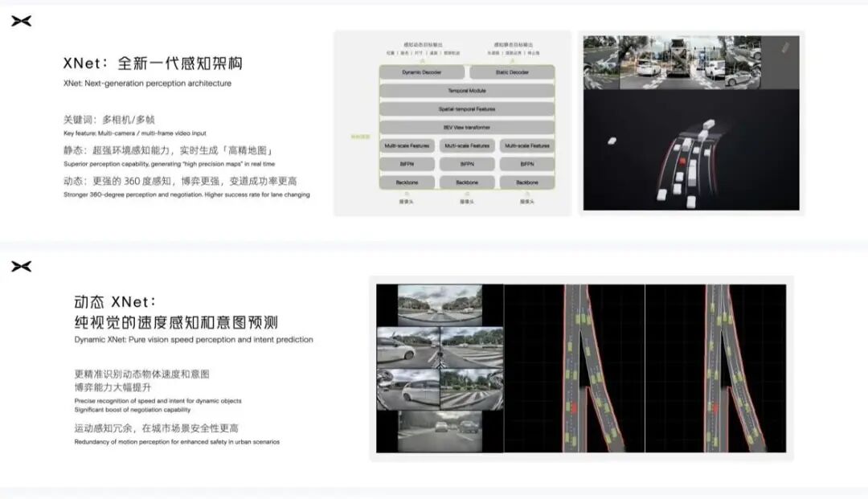Click the rightmost Multi-scale Features block
The height and width of the screenshot is (499, 868).
tap(527, 146)
